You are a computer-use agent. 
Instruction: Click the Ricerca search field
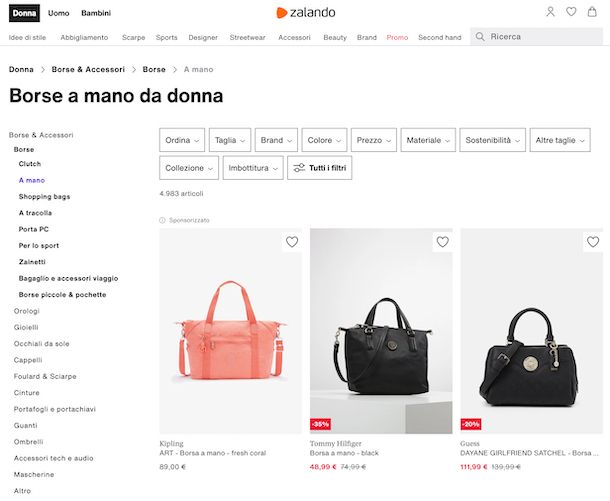537,37
